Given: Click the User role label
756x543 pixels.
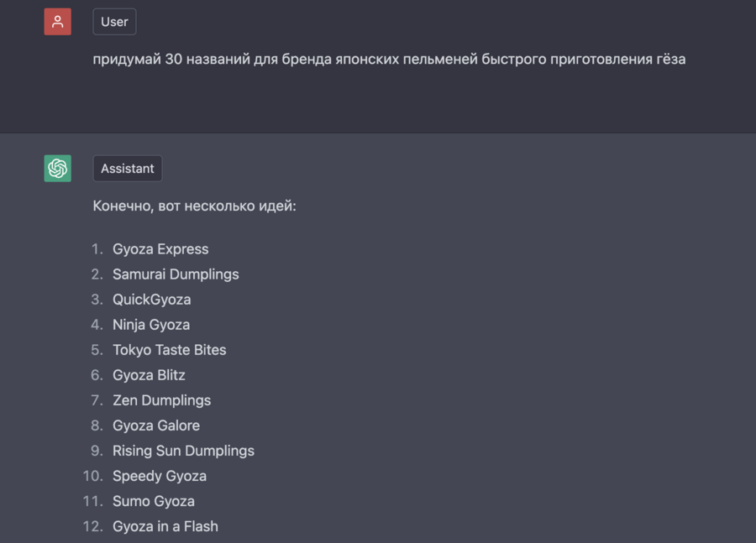Looking at the screenshot, I should point(114,22).
